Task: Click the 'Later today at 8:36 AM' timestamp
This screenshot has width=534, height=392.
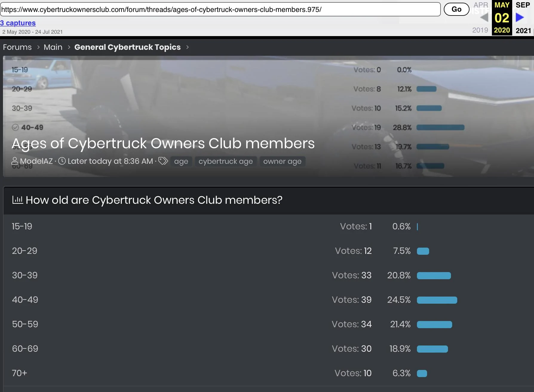Action: 110,161
